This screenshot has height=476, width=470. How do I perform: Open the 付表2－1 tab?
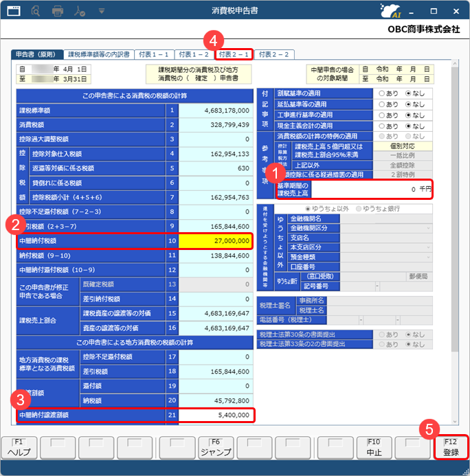click(234, 54)
